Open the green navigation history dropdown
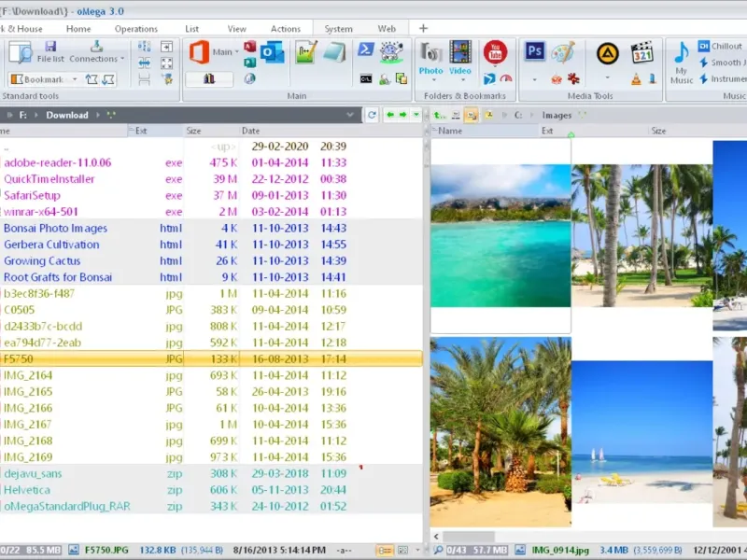This screenshot has height=560, width=747. 416,115
